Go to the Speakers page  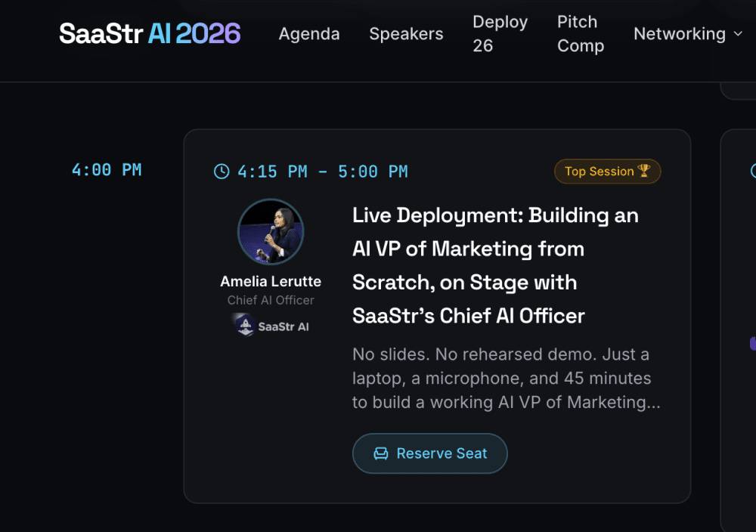[x=406, y=34]
